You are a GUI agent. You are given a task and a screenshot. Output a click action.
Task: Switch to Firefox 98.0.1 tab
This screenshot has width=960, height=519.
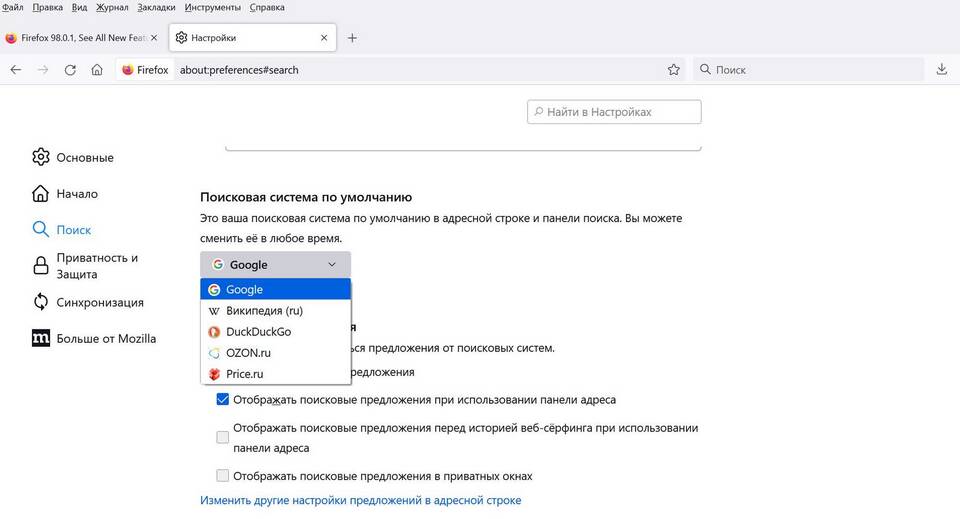tap(78, 38)
